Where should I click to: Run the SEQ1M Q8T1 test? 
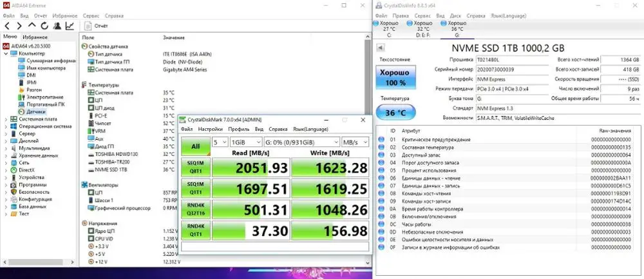[x=196, y=166]
